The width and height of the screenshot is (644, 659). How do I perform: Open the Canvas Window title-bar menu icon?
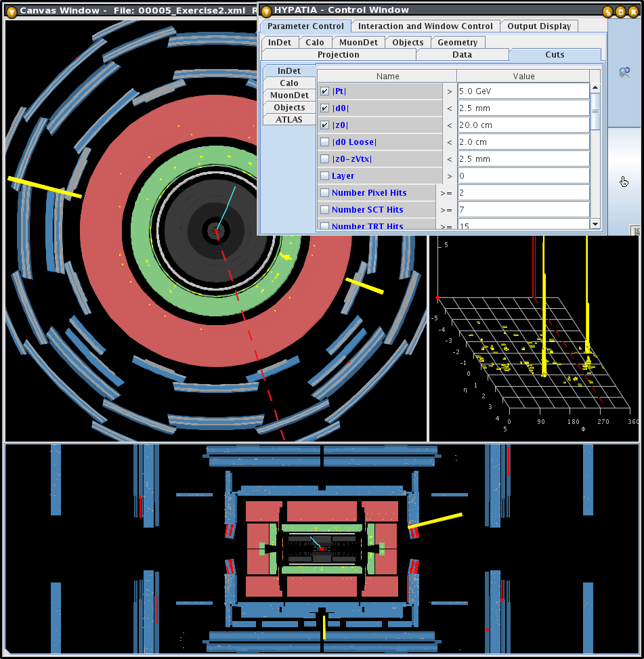coord(12,11)
